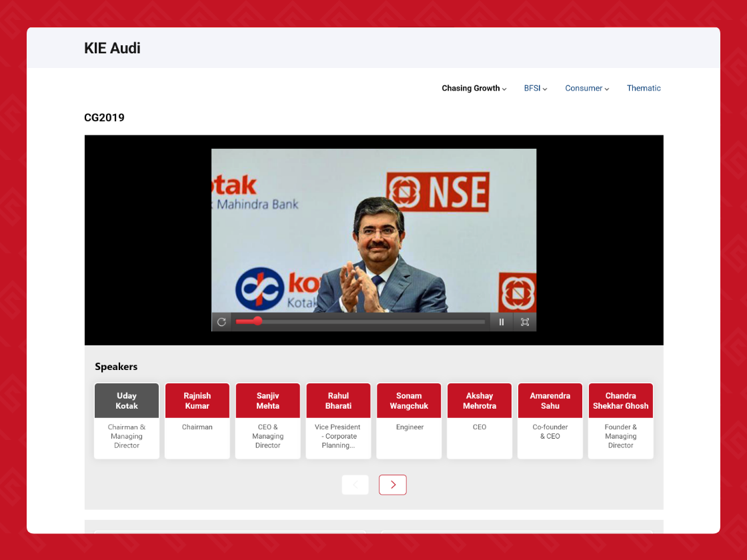Expand the Chasing Growth menu
This screenshot has height=560, width=747.
coord(474,88)
